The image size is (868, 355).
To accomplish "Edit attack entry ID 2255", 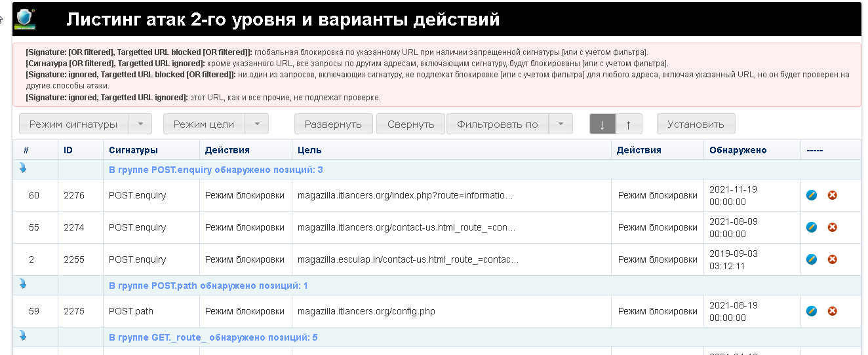I will (x=812, y=259).
